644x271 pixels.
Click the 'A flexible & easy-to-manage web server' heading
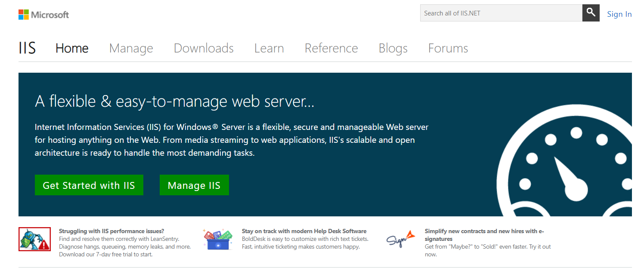pos(175,102)
